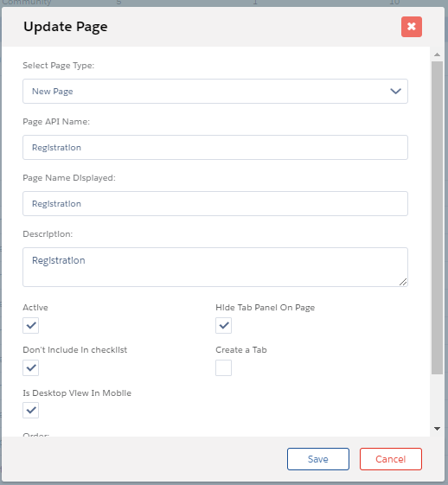Enable the Create a Tab checkbox

click(223, 367)
